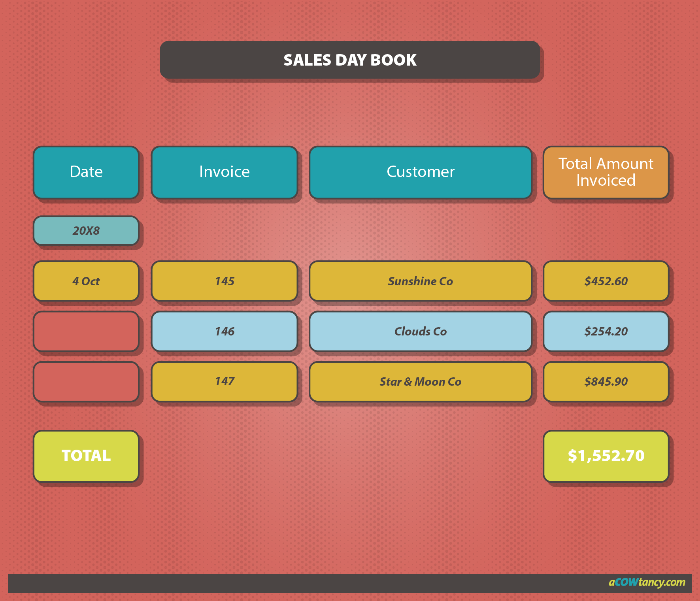
Task: Click the 4 Oct date cell
Action: [86, 281]
